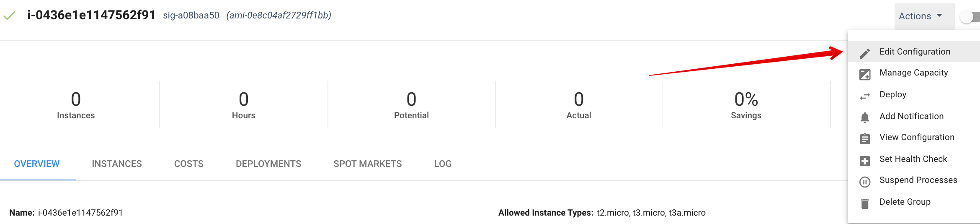
Task: Switch to the Instances tab
Action: point(117,164)
